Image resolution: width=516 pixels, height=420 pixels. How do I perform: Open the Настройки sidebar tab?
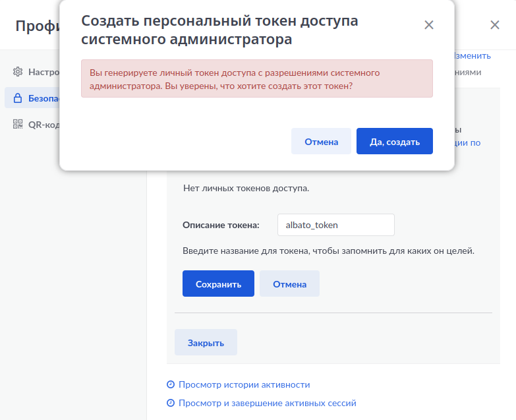click(44, 71)
